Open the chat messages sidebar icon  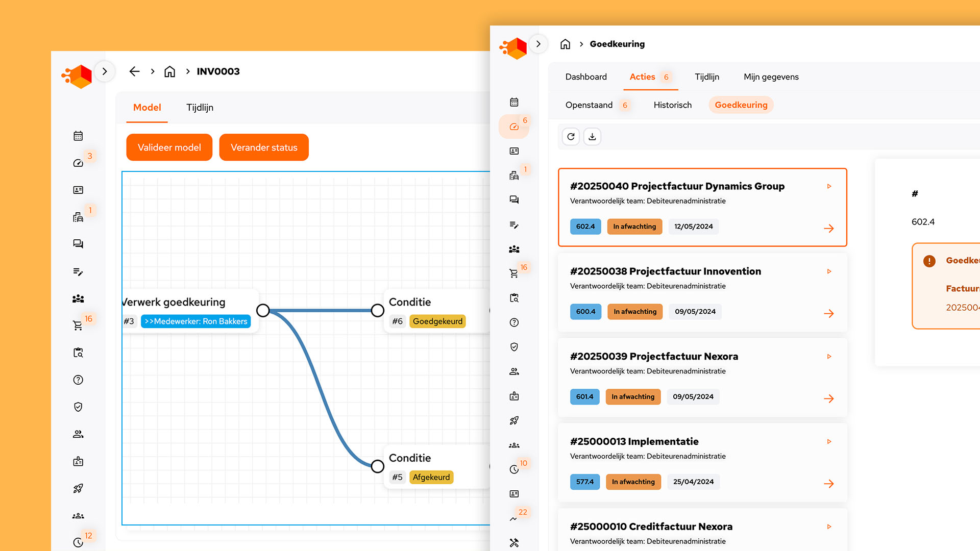pyautogui.click(x=514, y=199)
